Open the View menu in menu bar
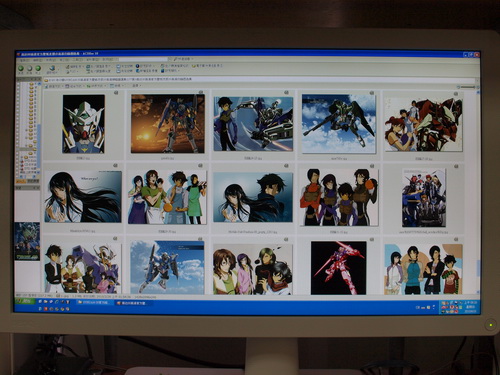The width and height of the screenshot is (500, 375). (51, 60)
